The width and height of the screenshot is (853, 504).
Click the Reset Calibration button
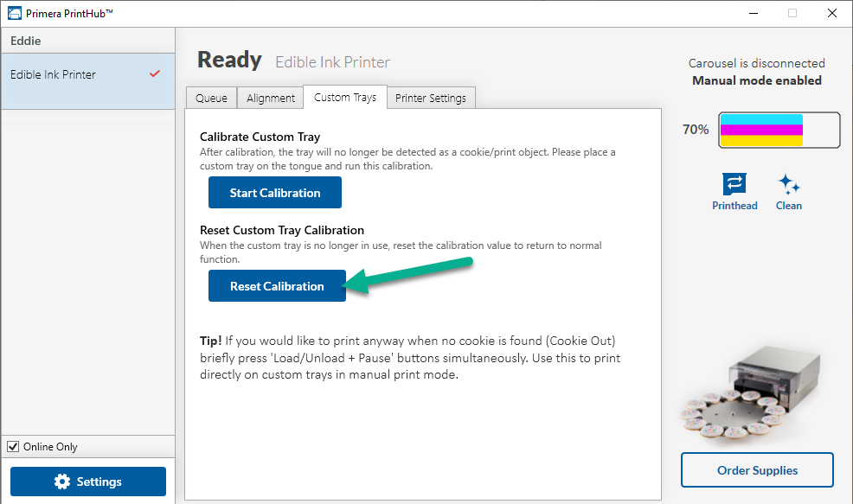pyautogui.click(x=277, y=286)
